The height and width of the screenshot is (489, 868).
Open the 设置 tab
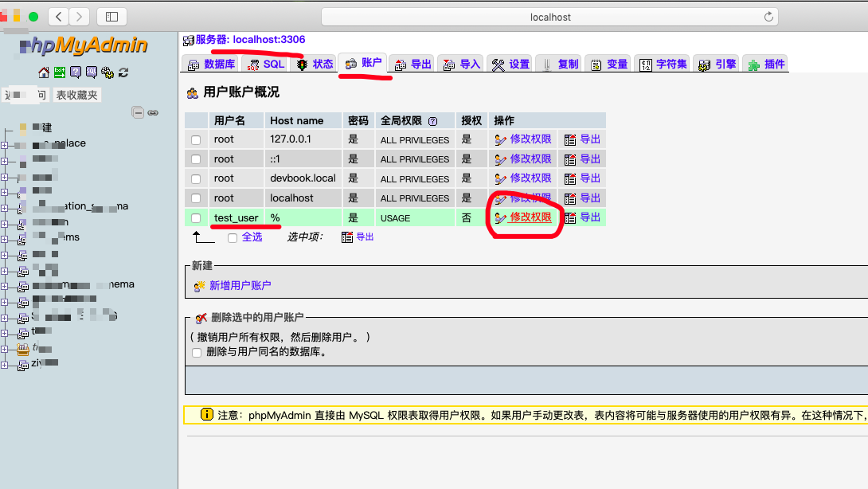coord(511,65)
